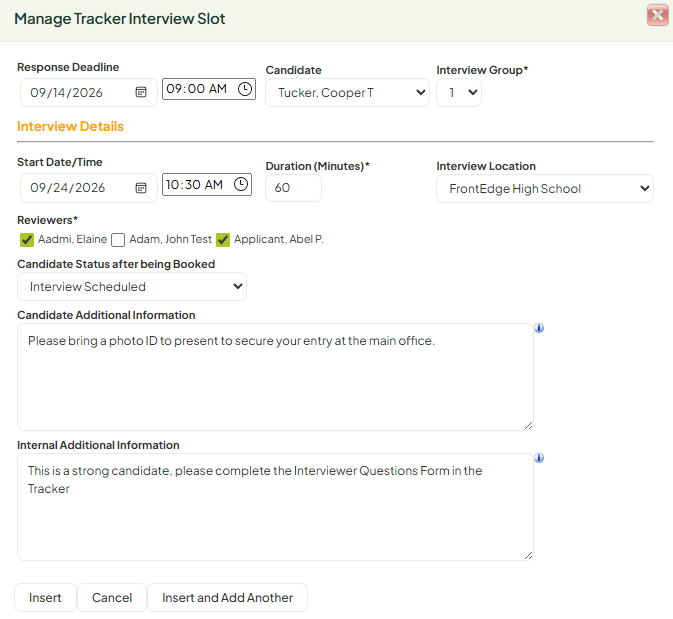The width and height of the screenshot is (673, 619).
Task: Click the Duration (Minutes) field
Action: pos(293,188)
